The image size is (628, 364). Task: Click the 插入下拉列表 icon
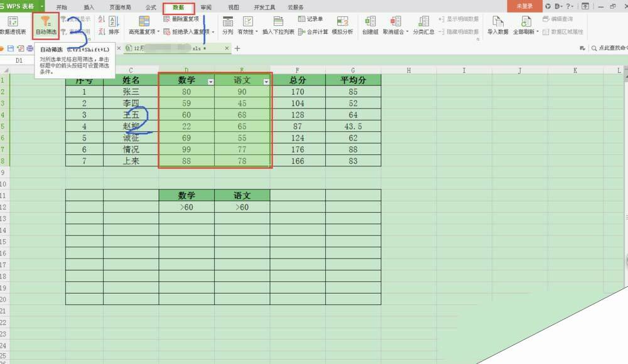pos(278,24)
